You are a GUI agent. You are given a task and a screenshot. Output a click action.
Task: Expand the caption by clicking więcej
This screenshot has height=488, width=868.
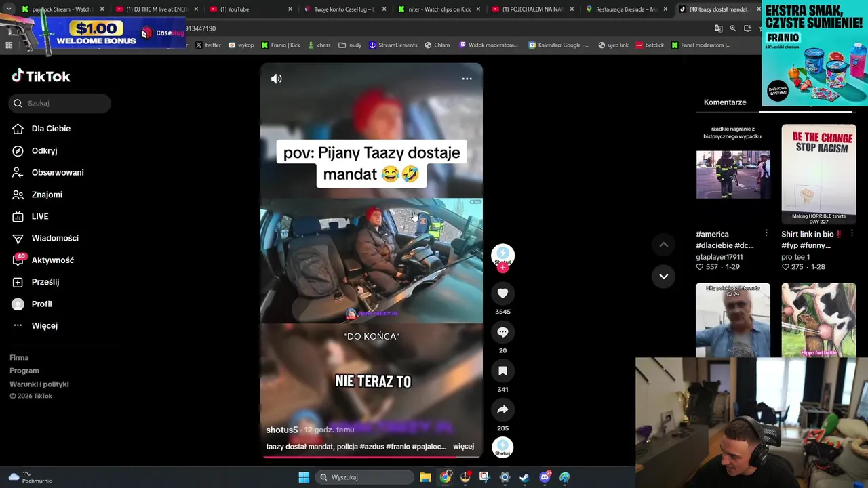(x=463, y=447)
